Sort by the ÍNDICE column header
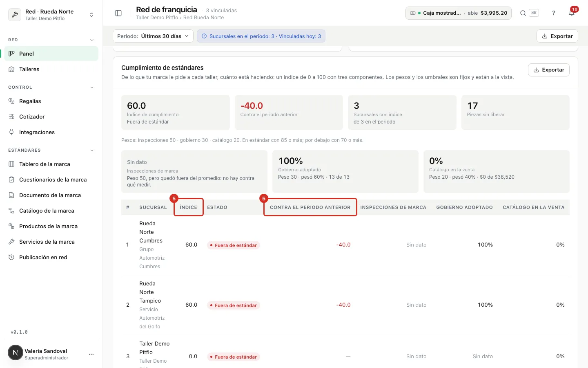Screen dimensions: 588x368 [x=189, y=207]
